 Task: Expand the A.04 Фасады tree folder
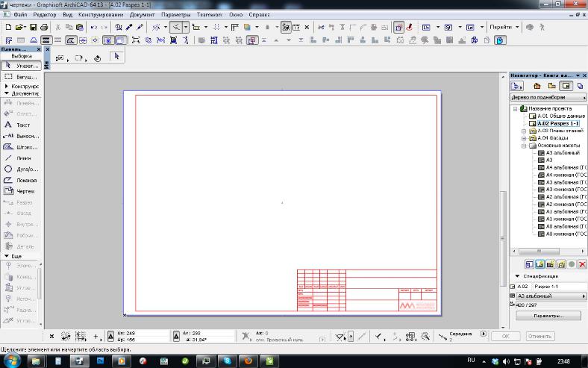coord(525,138)
